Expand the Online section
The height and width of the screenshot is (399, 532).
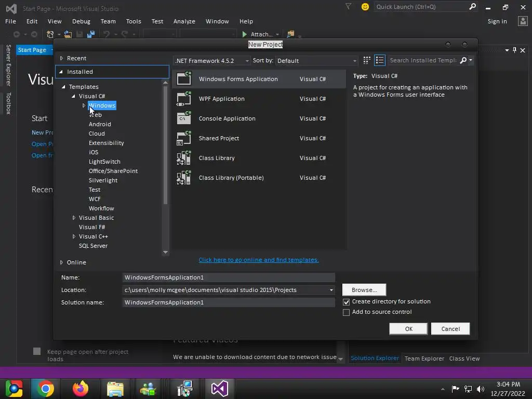point(61,262)
